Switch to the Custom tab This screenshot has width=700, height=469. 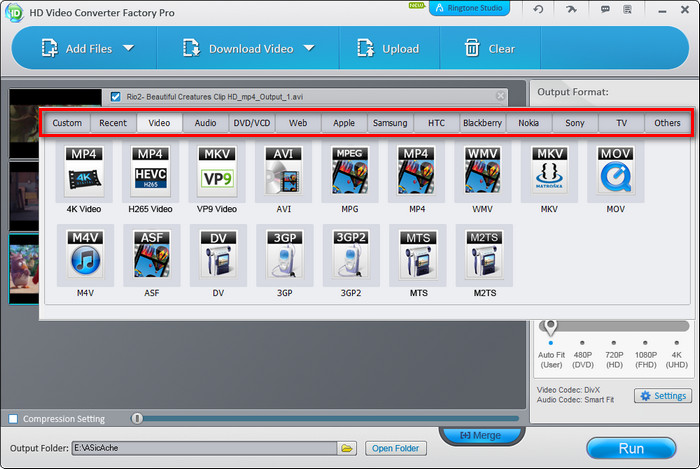[x=67, y=123]
